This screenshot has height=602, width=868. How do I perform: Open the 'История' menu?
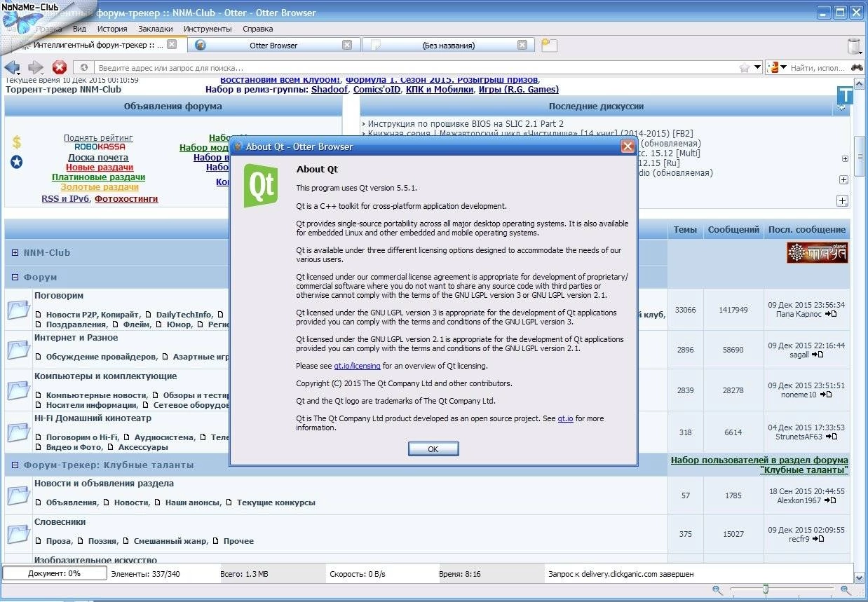click(x=112, y=29)
